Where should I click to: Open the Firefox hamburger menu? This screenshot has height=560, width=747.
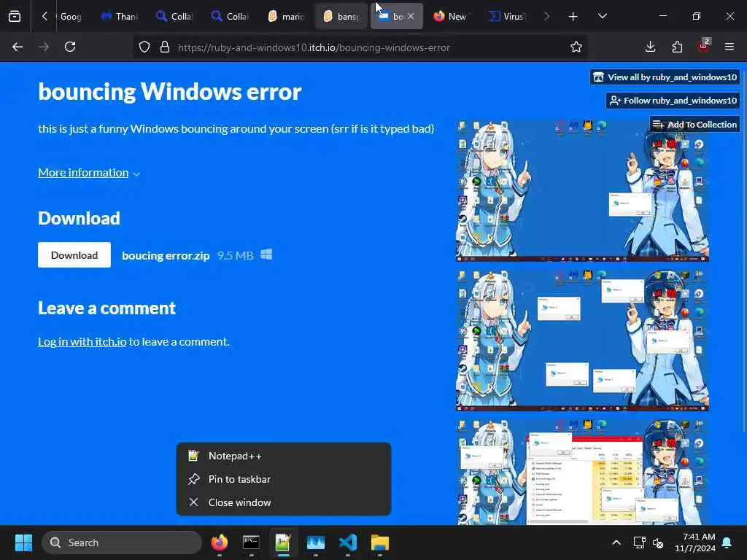click(x=729, y=47)
